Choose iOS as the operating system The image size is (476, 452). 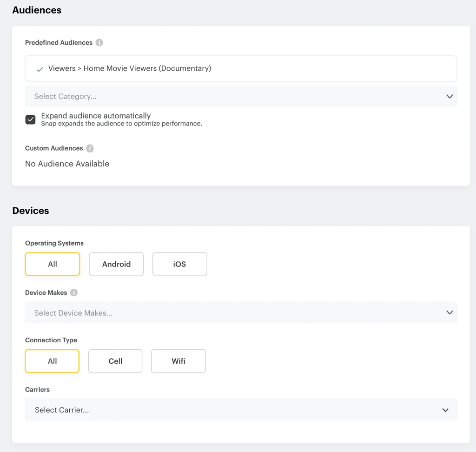179,264
